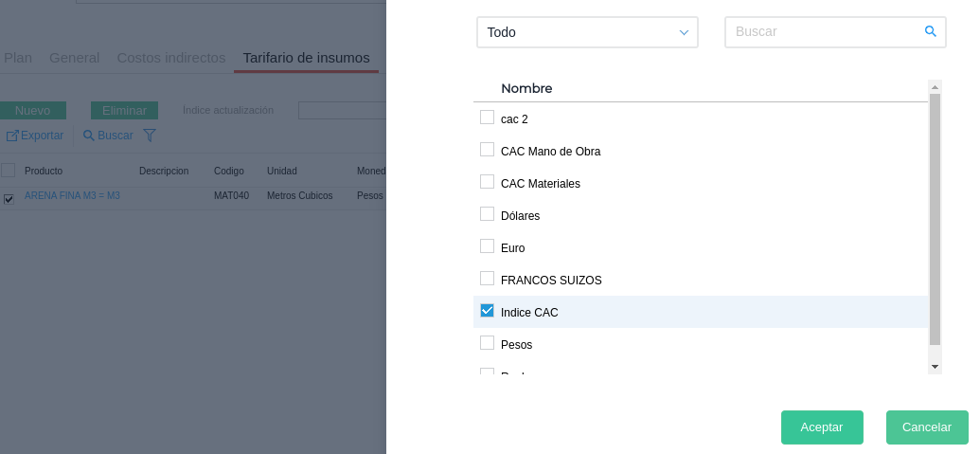Click the Eliminar button
980x454 pixels.
[x=124, y=110]
